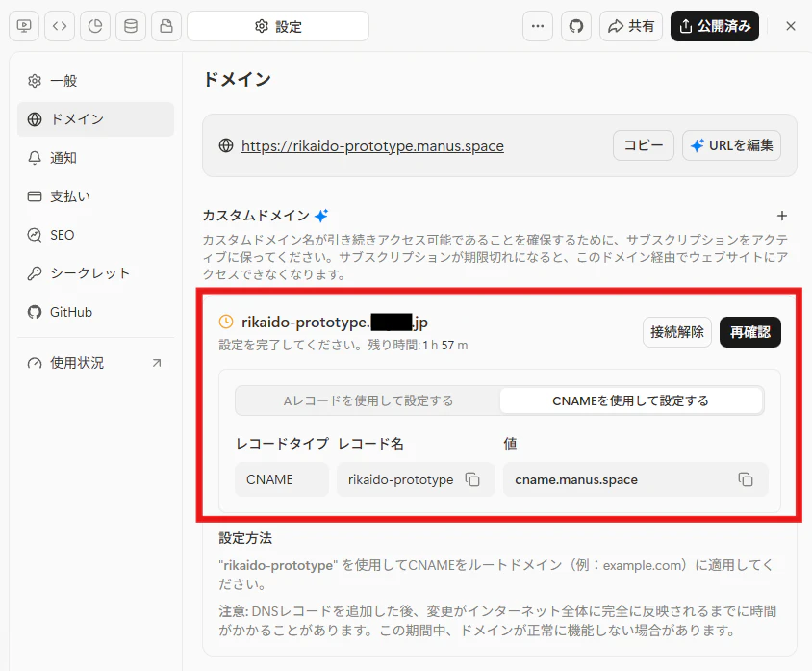812x671 pixels.
Task: Switch to Aレコードを使用して設定する tab
Action: (x=368, y=400)
